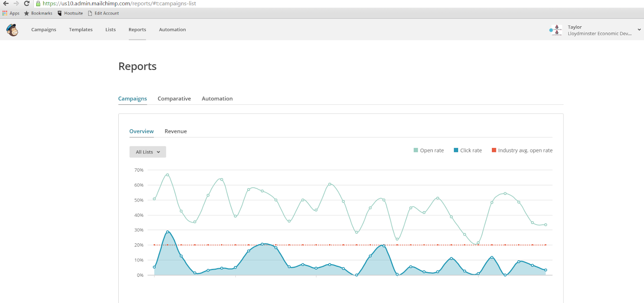Click the Bookmarks star icon

tap(27, 13)
